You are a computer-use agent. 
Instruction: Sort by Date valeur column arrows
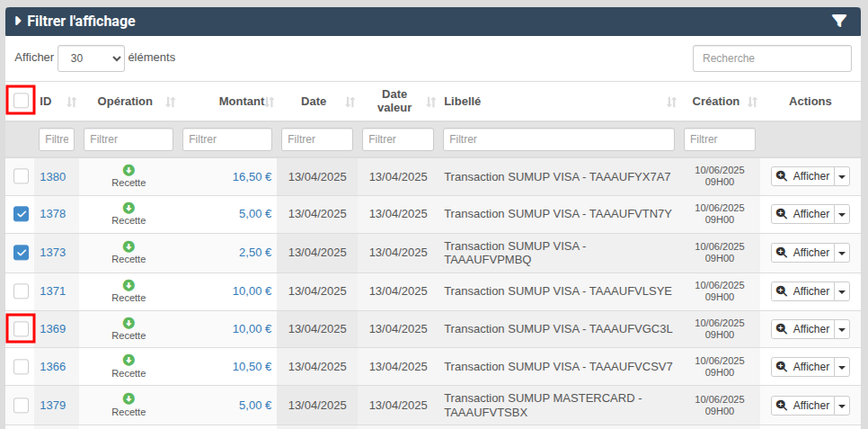[x=431, y=102]
